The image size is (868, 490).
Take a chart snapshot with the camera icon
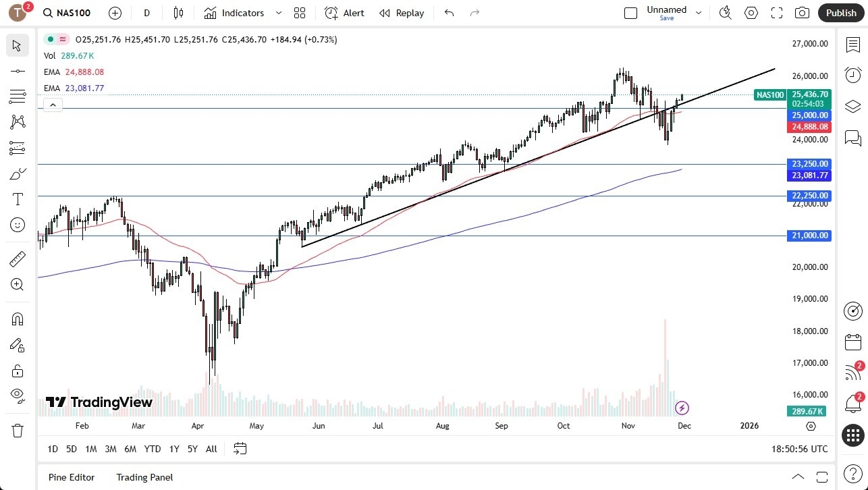click(802, 12)
